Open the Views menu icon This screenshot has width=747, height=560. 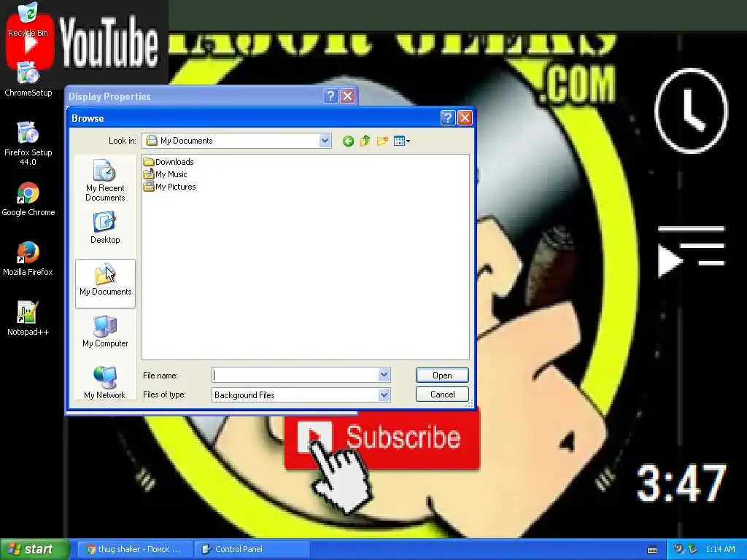(402, 141)
